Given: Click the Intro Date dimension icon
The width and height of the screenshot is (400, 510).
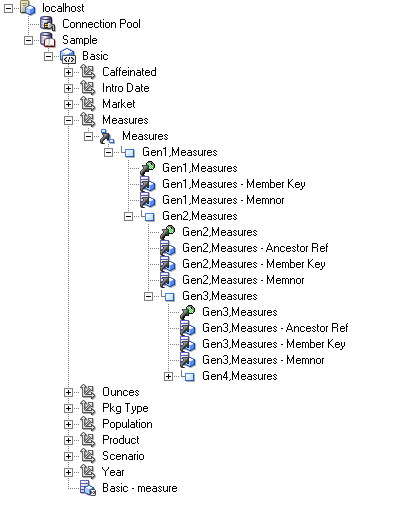Looking at the screenshot, I should pyautogui.click(x=88, y=88).
